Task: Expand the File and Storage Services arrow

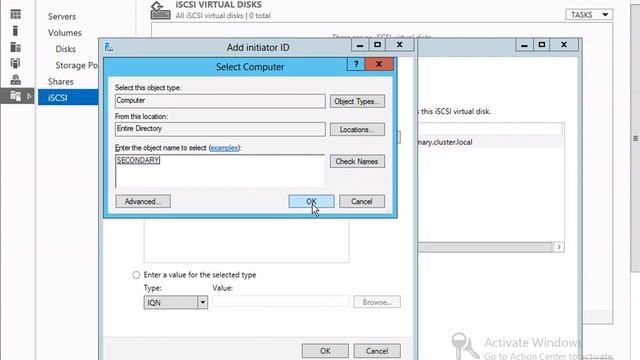Action: click(x=29, y=97)
